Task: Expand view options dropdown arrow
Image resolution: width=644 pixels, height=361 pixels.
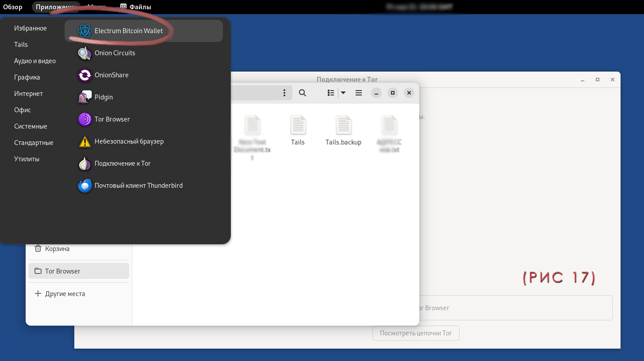Action: tap(343, 93)
